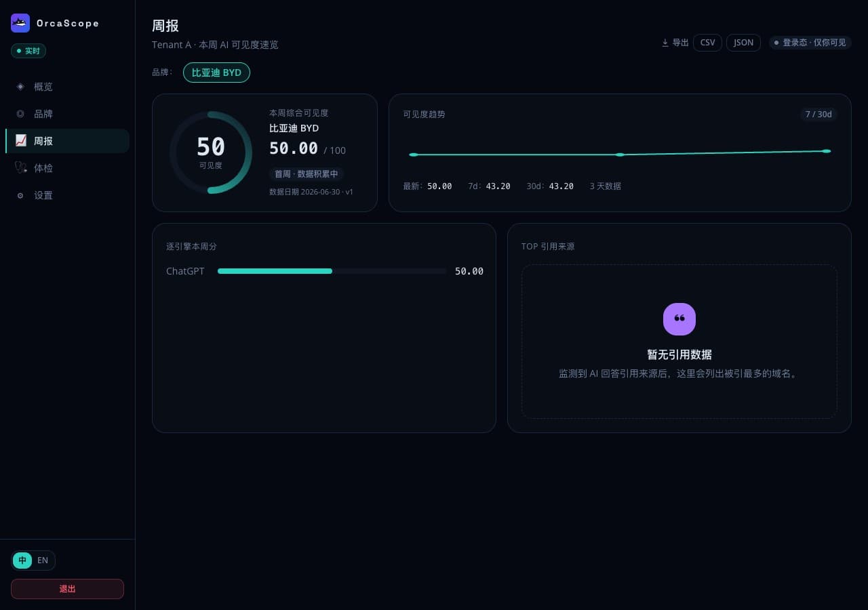The width and height of the screenshot is (868, 610).
Task: Switch language to EN
Action: click(x=43, y=561)
